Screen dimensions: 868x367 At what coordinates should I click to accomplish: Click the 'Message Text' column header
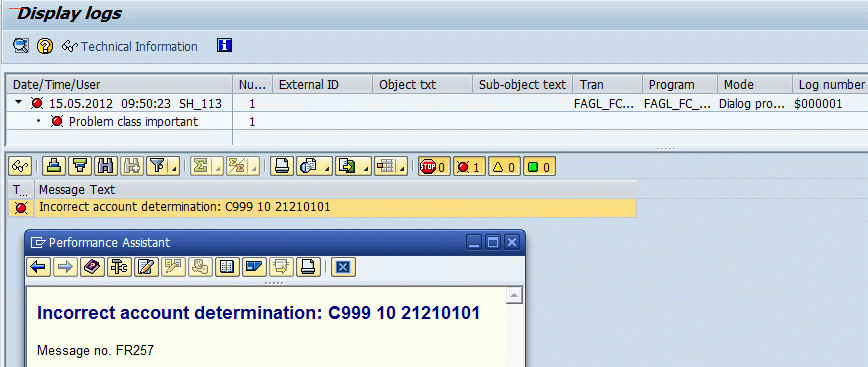[335, 190]
